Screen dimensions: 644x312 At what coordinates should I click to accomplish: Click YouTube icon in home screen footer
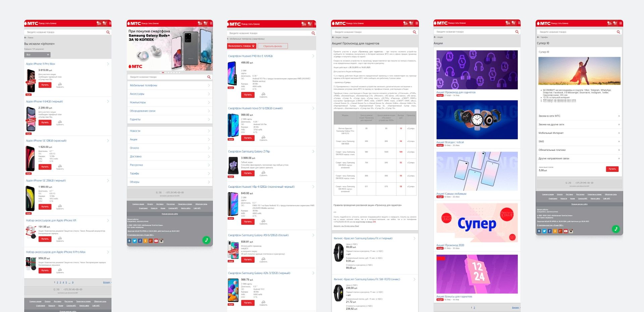(156, 241)
